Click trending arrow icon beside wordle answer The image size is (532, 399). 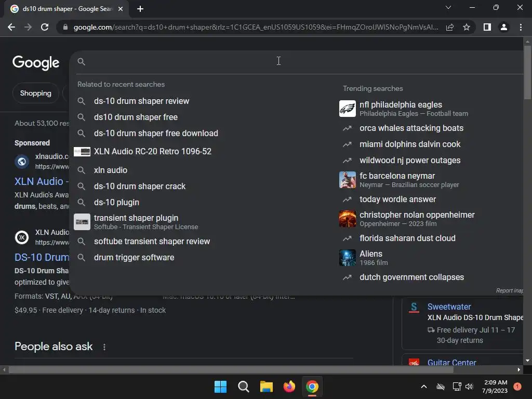[347, 199]
